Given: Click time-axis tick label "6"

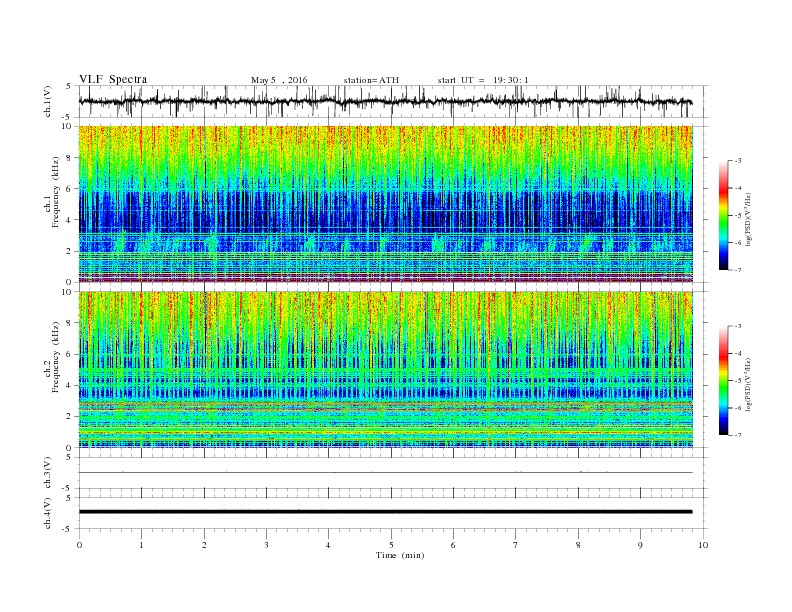Looking at the screenshot, I should click(x=453, y=545).
